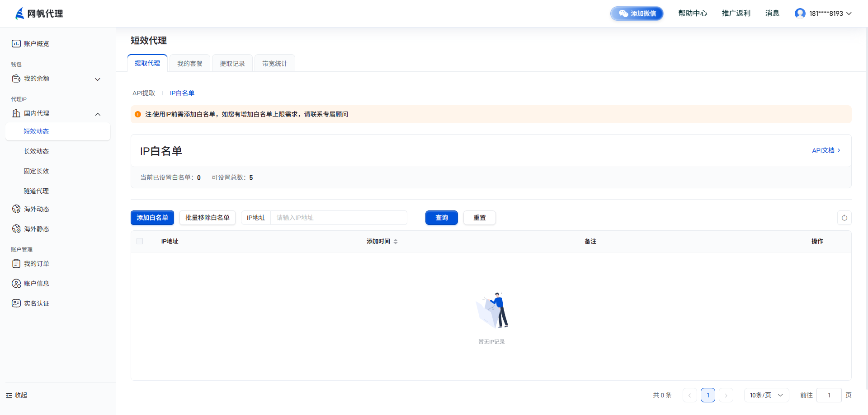Click the 账户概览 sidebar icon

(16, 44)
